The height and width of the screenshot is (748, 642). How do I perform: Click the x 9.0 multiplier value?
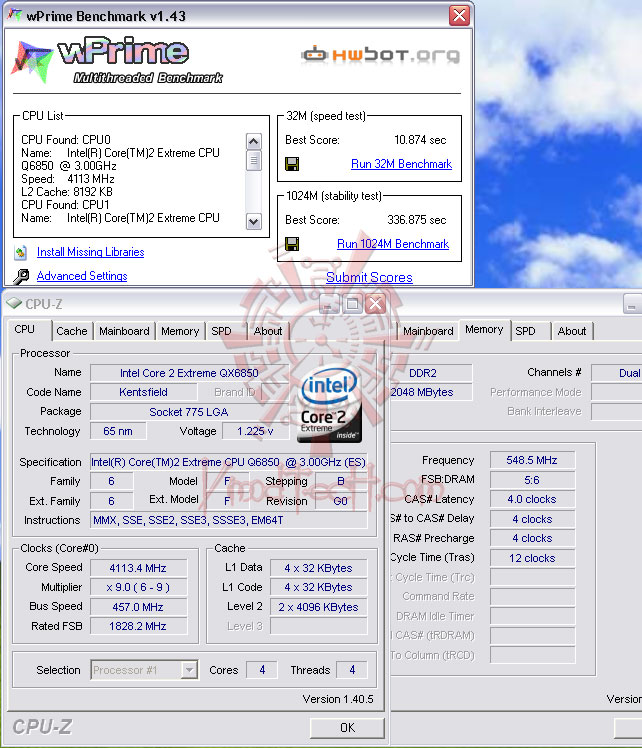tap(138, 587)
